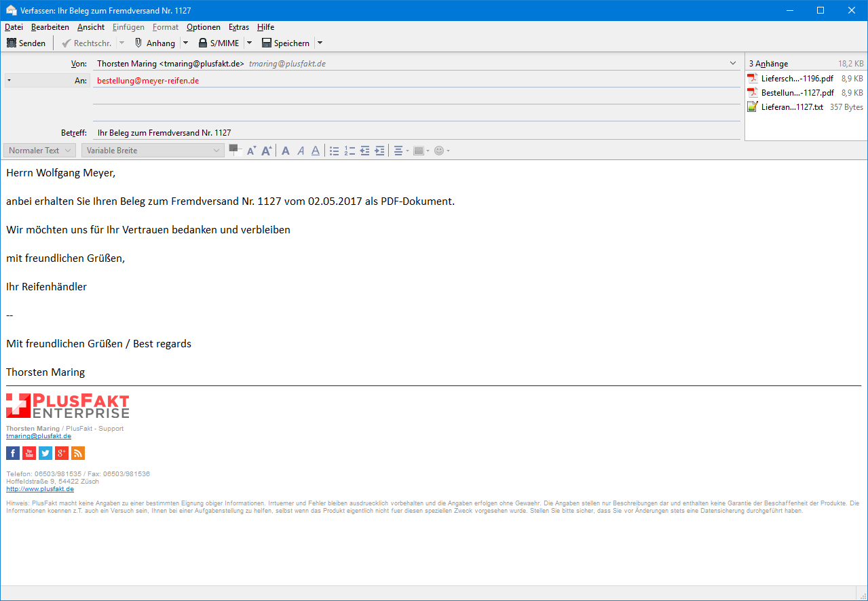Toggle underline text formatting
This screenshot has height=601, width=868.
point(316,151)
